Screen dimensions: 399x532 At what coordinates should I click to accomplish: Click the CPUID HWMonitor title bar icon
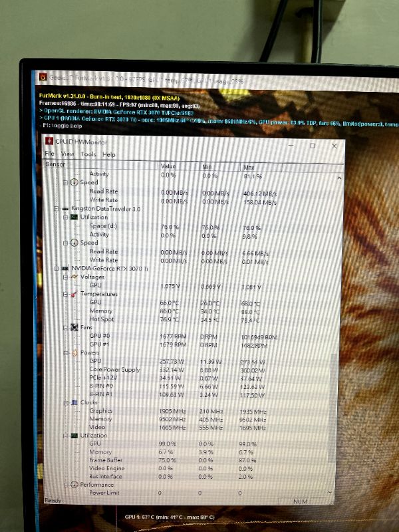[49, 141]
